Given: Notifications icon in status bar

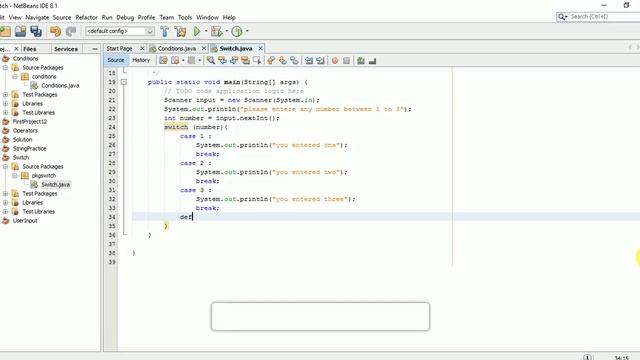Looking at the screenshot, I should [587, 357].
